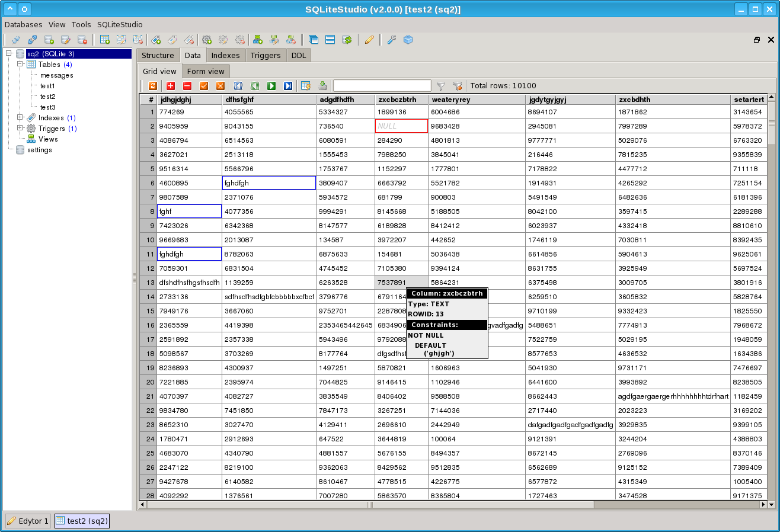Viewport: 780px width, 532px height.
Task: Click the create new view icon
Action: (x=258, y=40)
